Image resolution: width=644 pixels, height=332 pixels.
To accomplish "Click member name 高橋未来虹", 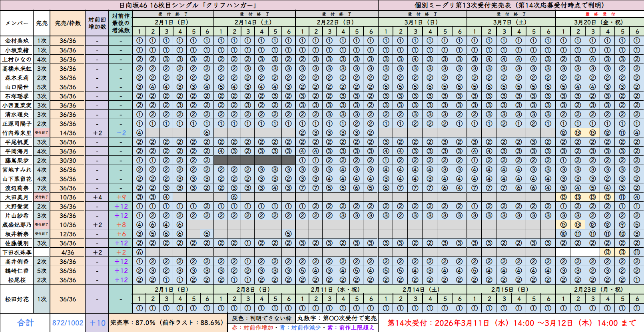I will (x=17, y=69).
